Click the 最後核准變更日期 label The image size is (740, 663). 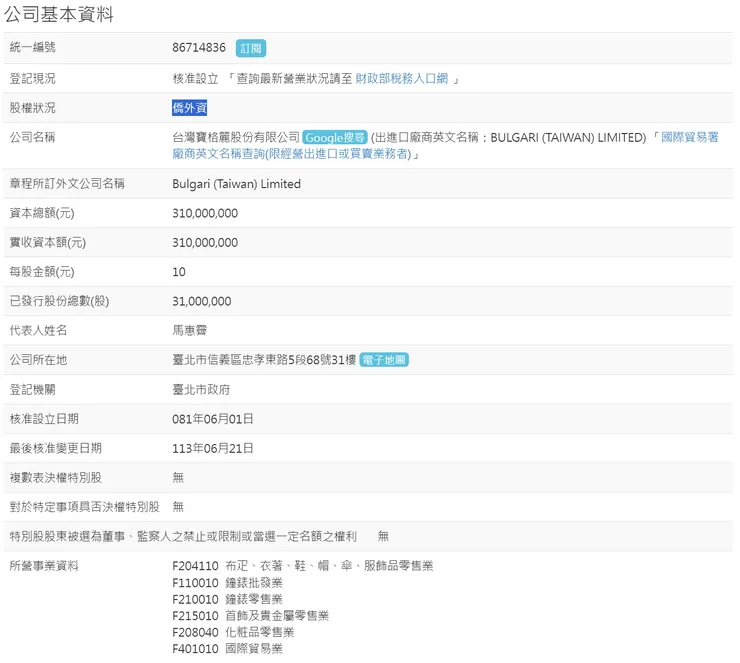click(56, 448)
